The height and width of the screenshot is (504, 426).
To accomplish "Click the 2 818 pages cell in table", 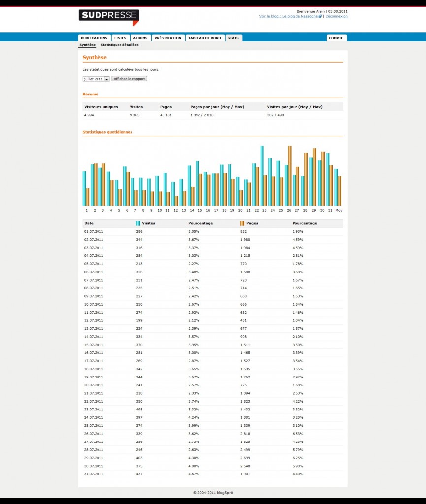I will pyautogui.click(x=245, y=434).
